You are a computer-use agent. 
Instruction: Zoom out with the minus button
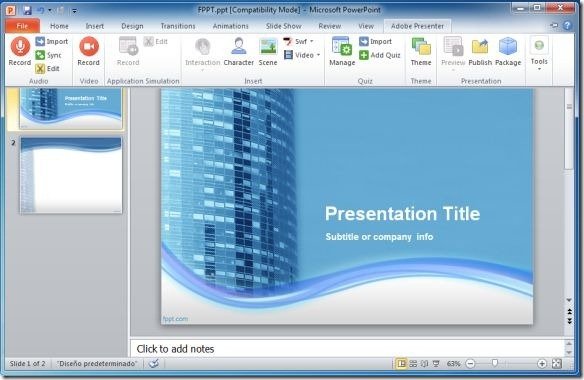(470, 364)
